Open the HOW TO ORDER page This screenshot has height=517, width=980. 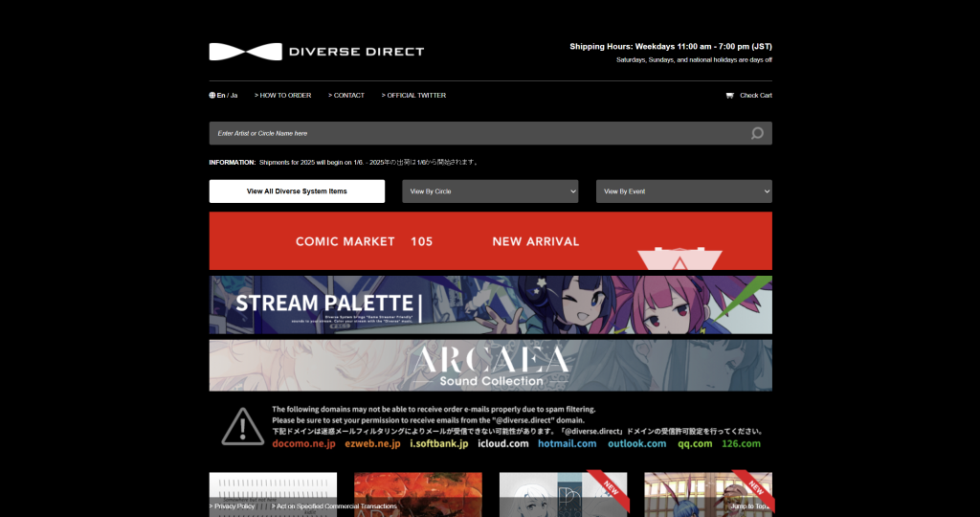(x=283, y=96)
